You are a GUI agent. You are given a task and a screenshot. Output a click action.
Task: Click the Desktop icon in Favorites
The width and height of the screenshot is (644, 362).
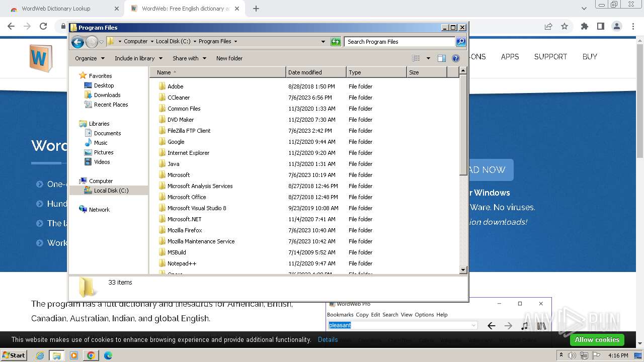[88, 85]
